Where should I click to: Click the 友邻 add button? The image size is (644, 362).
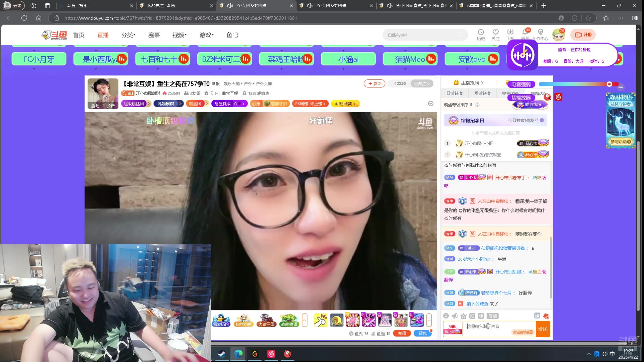(375, 83)
